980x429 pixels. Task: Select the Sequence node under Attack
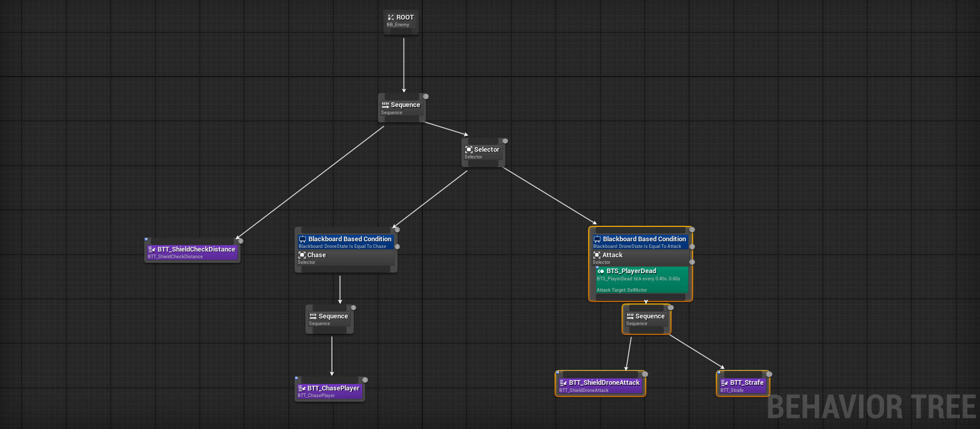646,319
